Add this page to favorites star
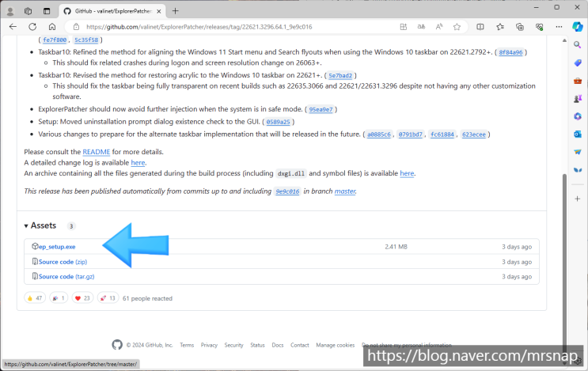The height and width of the screenshot is (371, 588). coord(457,27)
